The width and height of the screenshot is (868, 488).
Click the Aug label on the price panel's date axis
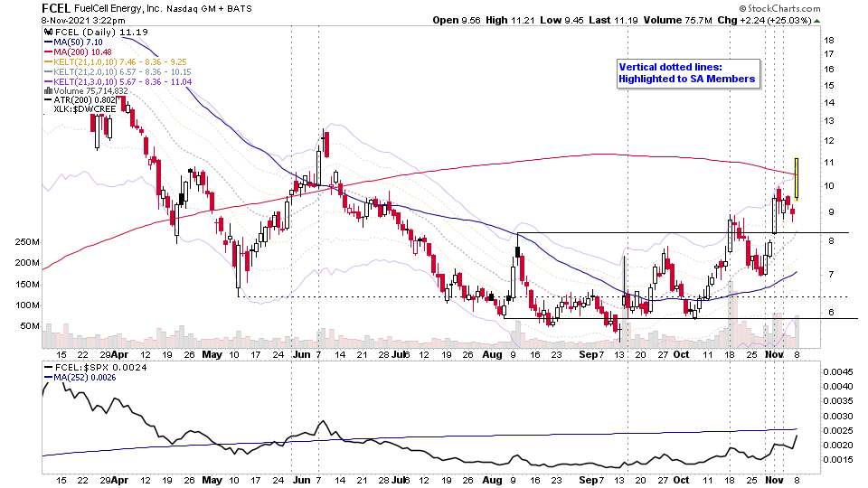[x=493, y=354]
